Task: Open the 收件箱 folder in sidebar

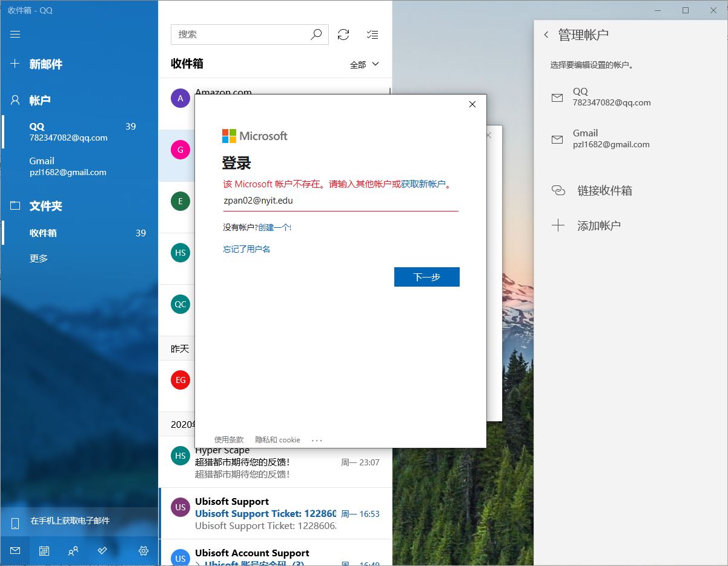Action: click(x=79, y=233)
